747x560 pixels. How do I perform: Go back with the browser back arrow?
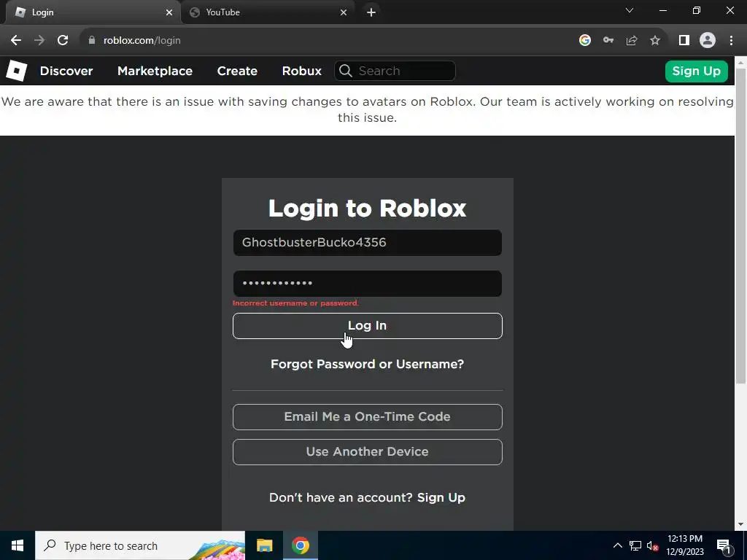coord(16,41)
